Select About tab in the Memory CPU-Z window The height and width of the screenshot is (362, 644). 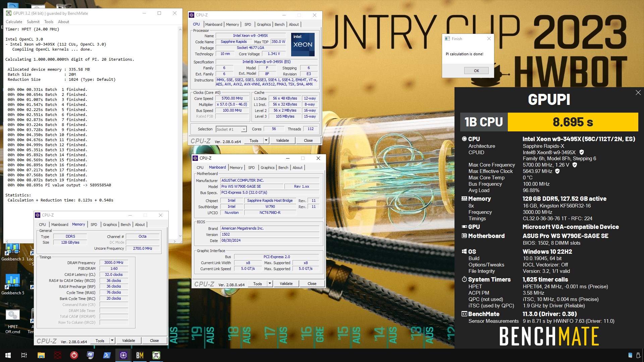[140, 225]
